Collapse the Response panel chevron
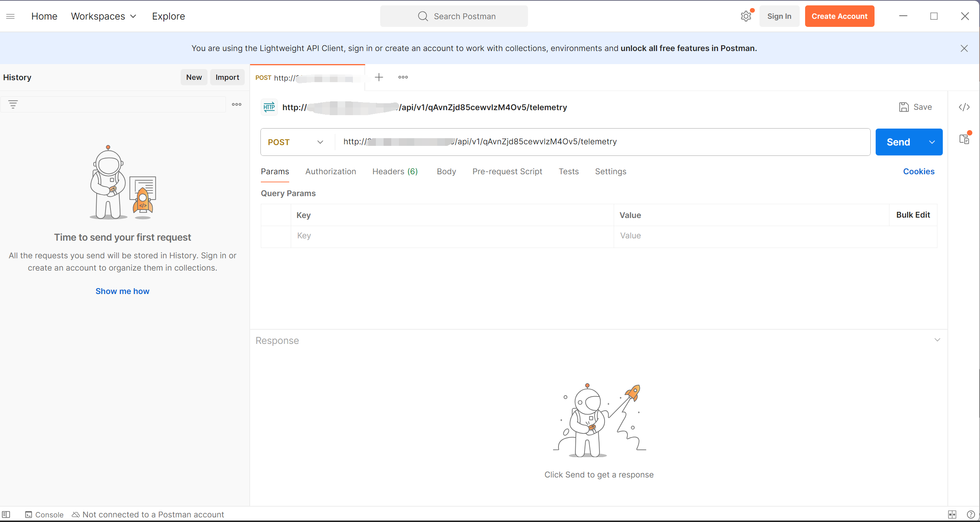 pyautogui.click(x=937, y=340)
